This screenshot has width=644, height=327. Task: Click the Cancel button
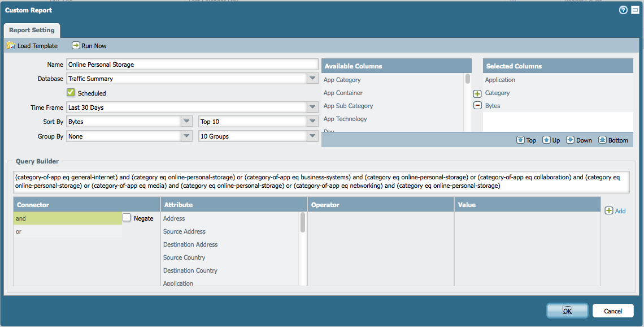(x=613, y=311)
